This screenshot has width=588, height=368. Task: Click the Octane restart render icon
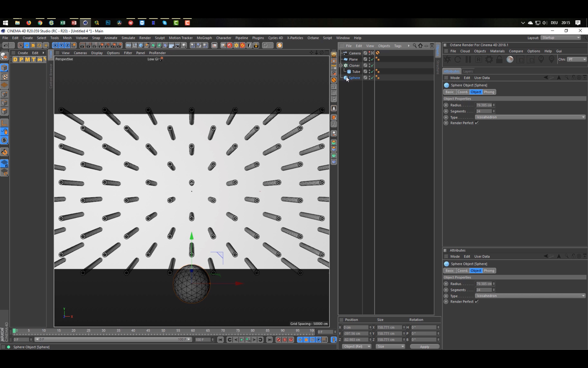coord(458,59)
